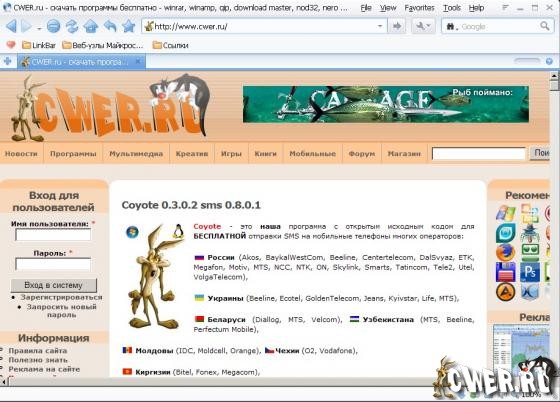
Task: Open the Полезно знать link
Action: pyautogui.click(x=38, y=360)
